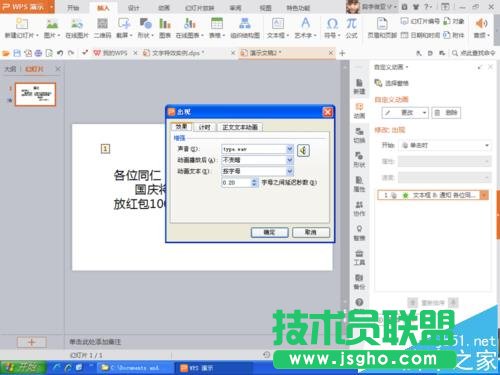500x375 pixels.
Task: Switch to the 开始 ribbon tab
Action: 73,7
